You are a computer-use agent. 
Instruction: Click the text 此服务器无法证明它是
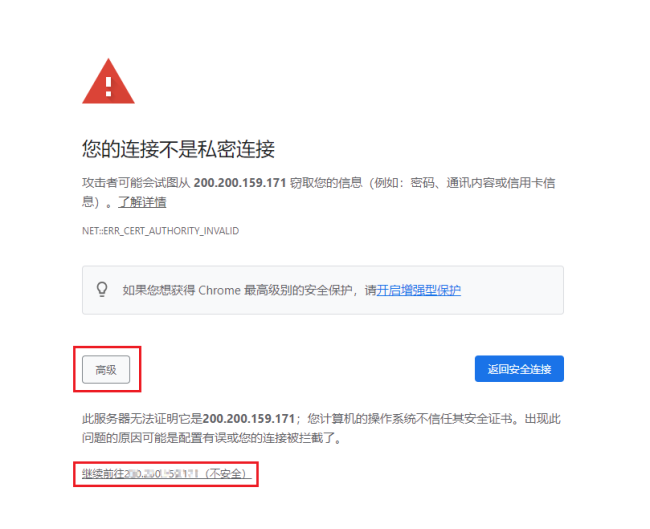(142, 419)
